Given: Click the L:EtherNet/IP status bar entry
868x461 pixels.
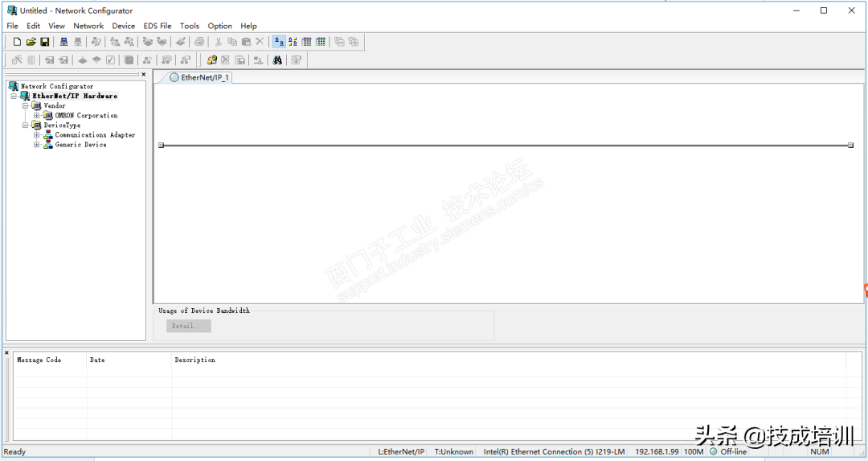Looking at the screenshot, I should click(x=401, y=451).
